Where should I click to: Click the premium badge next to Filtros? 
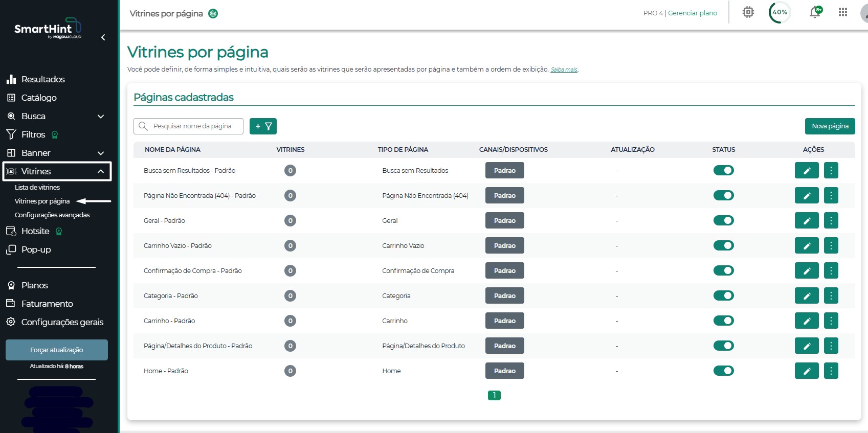pyautogui.click(x=55, y=135)
